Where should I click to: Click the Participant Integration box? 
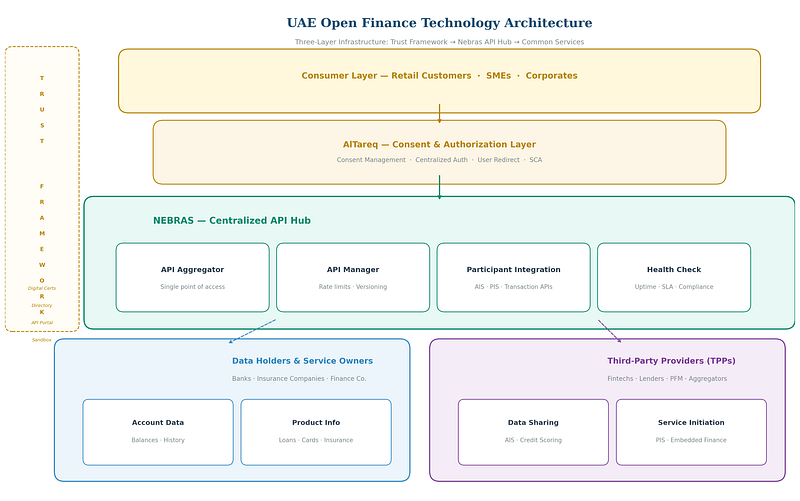pos(513,277)
